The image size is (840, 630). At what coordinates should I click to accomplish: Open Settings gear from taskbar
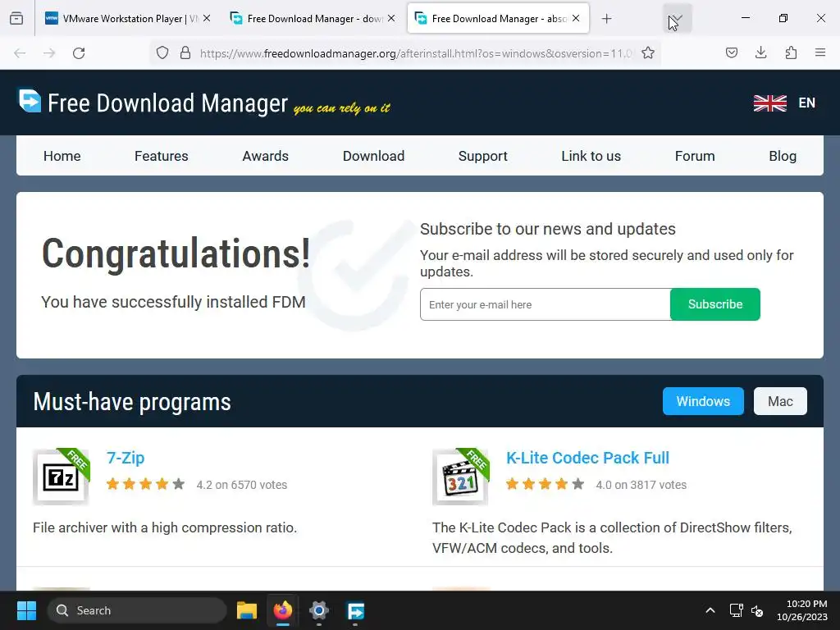[319, 610]
